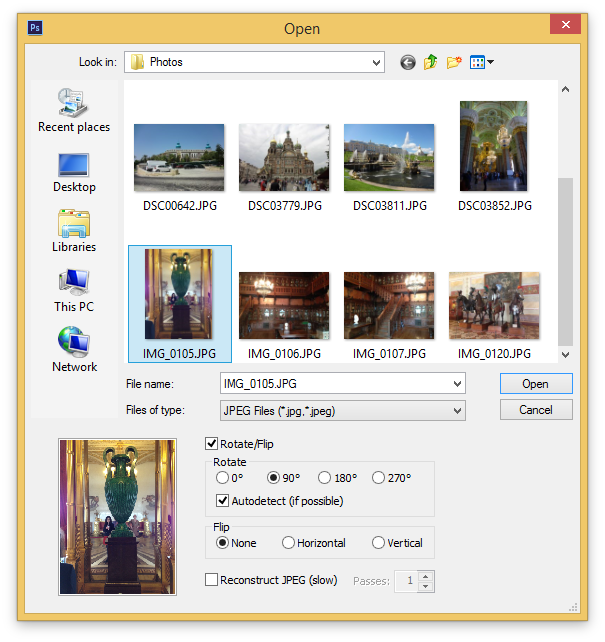Decrease the Passes stepper value
This screenshot has height=642, width=605.
[x=426, y=587]
